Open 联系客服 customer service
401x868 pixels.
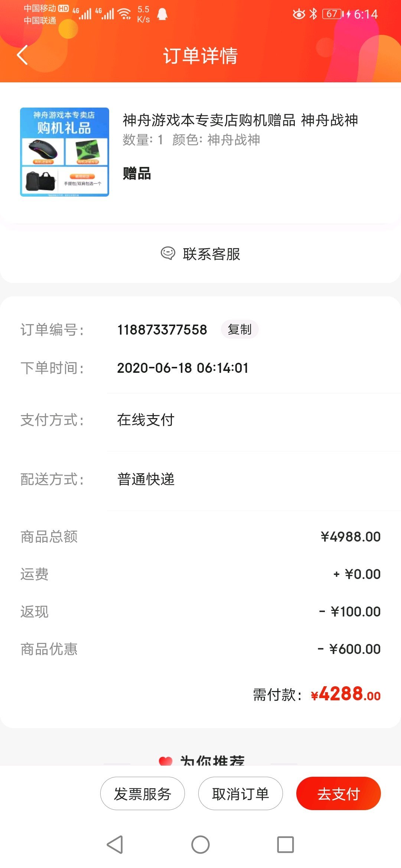[200, 254]
